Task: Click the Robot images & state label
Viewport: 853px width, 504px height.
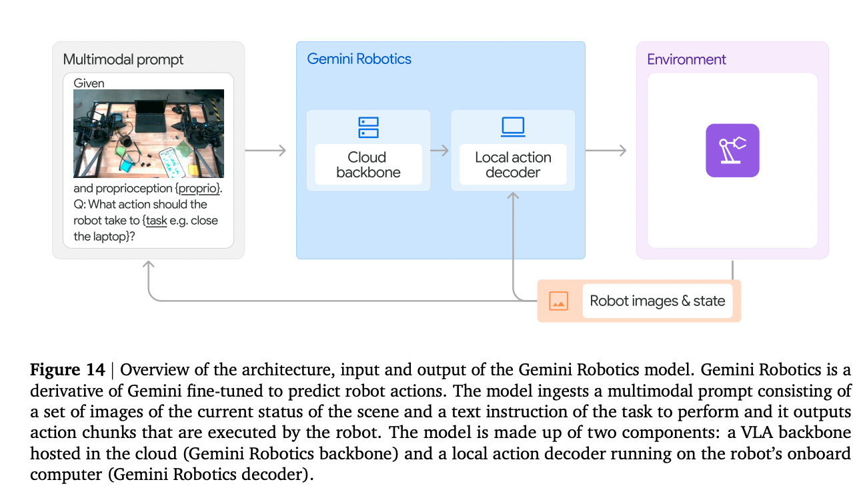Action: tap(657, 301)
